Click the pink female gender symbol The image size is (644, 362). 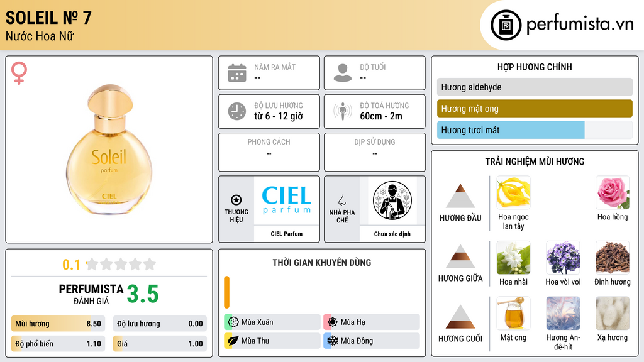(19, 73)
